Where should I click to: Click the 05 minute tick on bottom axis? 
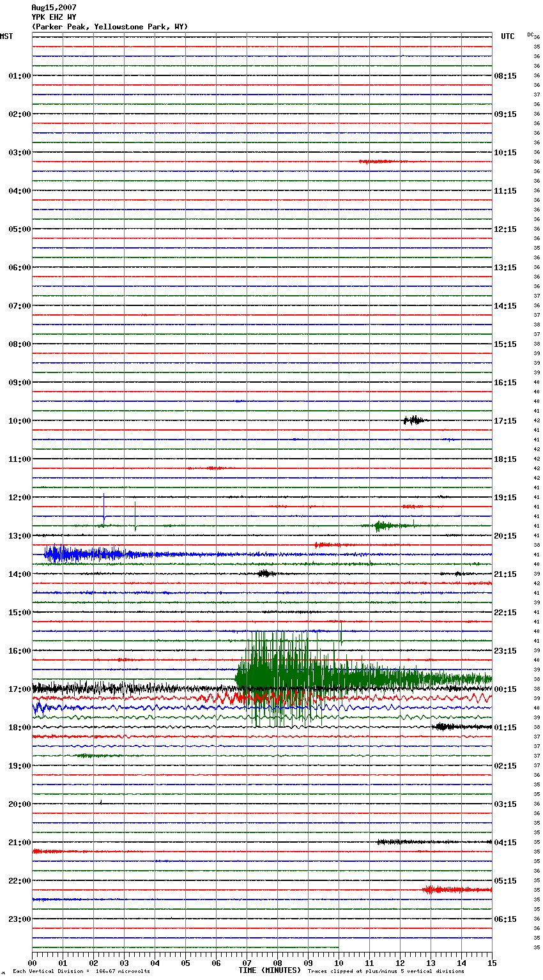point(185,963)
